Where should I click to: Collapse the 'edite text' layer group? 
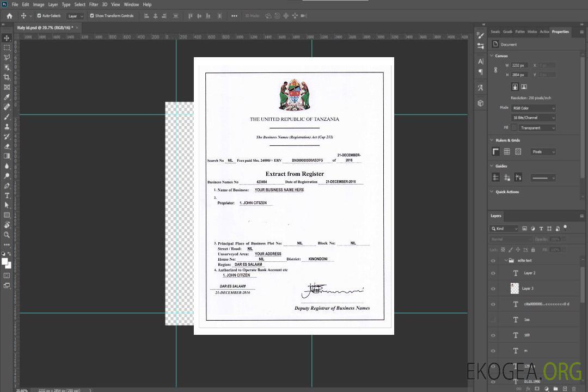(505, 260)
